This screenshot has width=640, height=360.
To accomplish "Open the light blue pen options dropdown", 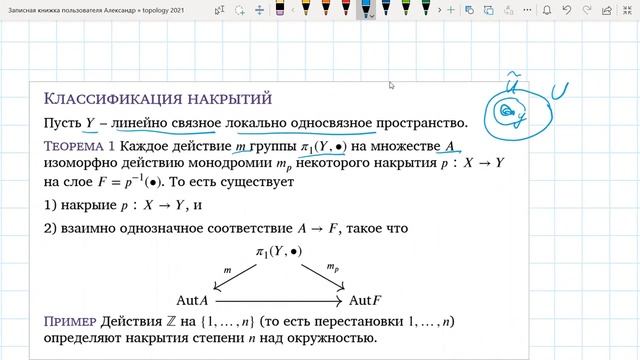I will (x=372, y=16).
